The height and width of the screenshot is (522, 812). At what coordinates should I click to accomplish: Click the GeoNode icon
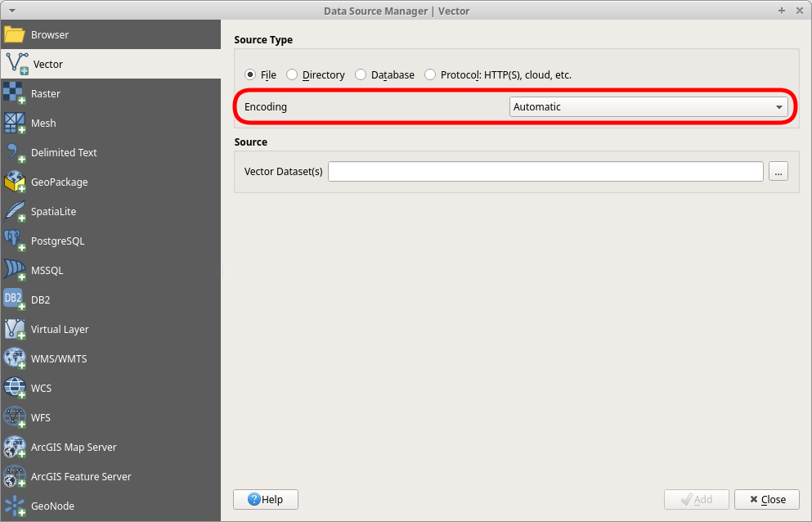tap(15, 506)
